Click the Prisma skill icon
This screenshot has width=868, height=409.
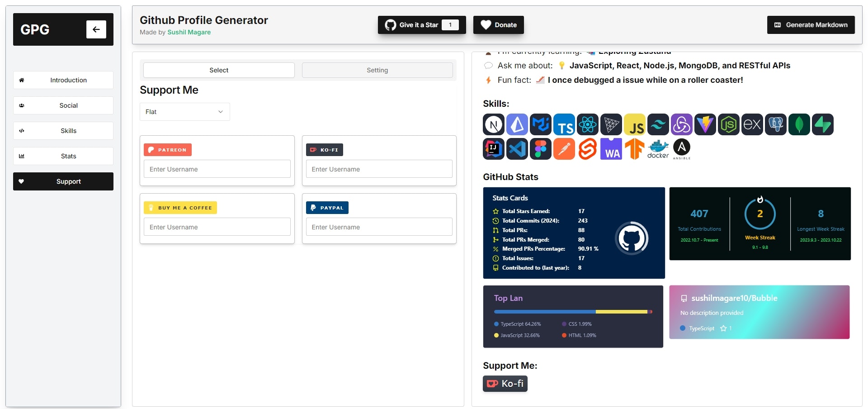click(517, 124)
